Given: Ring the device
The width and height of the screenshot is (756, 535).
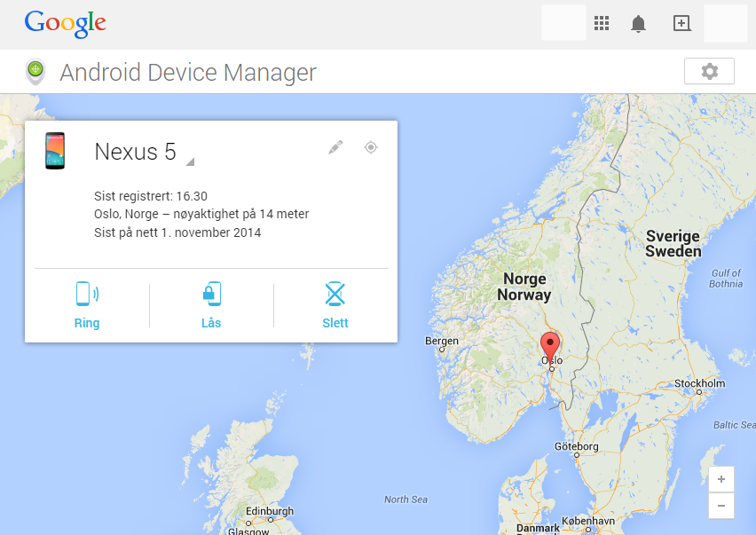Looking at the screenshot, I should click(87, 305).
